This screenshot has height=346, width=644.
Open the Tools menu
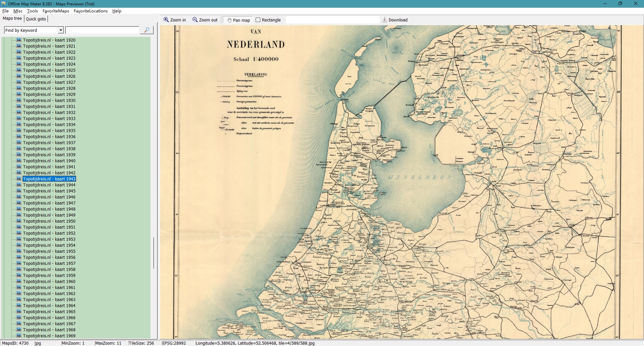pos(32,11)
